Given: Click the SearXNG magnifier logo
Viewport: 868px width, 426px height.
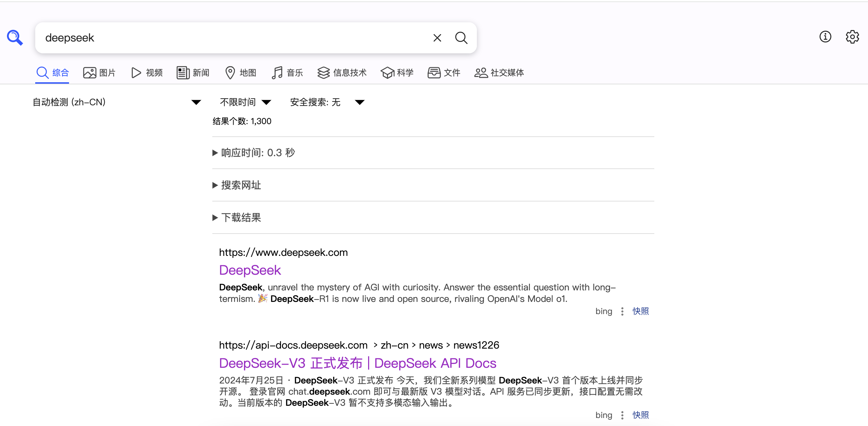Looking at the screenshot, I should coord(15,38).
